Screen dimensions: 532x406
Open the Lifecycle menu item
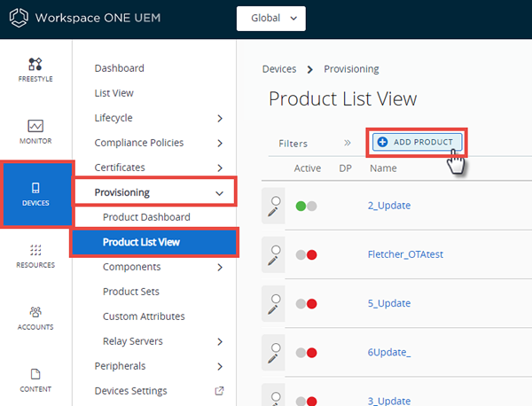[113, 118]
